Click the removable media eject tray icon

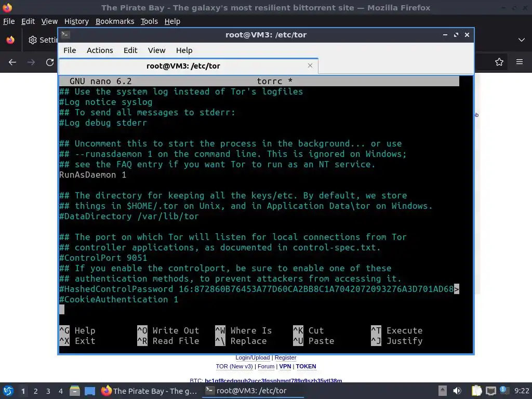pyautogui.click(x=442, y=391)
